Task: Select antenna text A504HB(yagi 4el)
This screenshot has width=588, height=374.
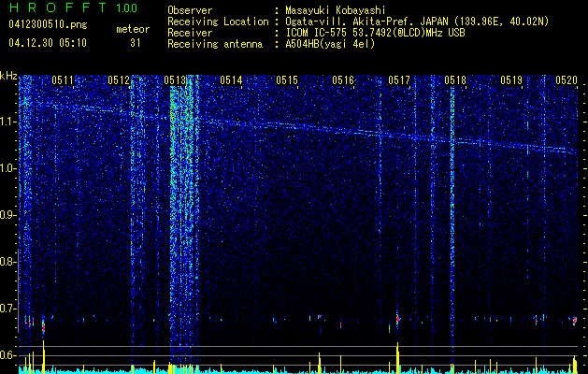Action: pyautogui.click(x=330, y=44)
